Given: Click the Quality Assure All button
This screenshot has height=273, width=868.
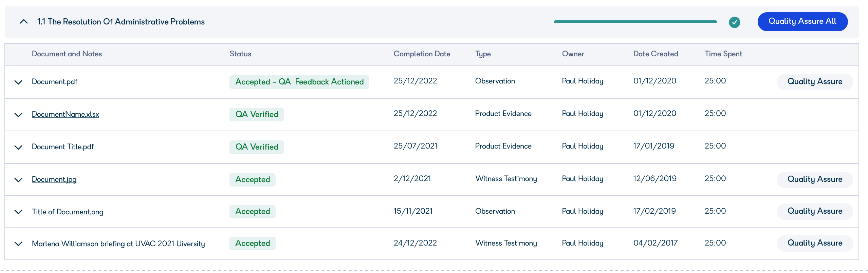Looking at the screenshot, I should (802, 22).
